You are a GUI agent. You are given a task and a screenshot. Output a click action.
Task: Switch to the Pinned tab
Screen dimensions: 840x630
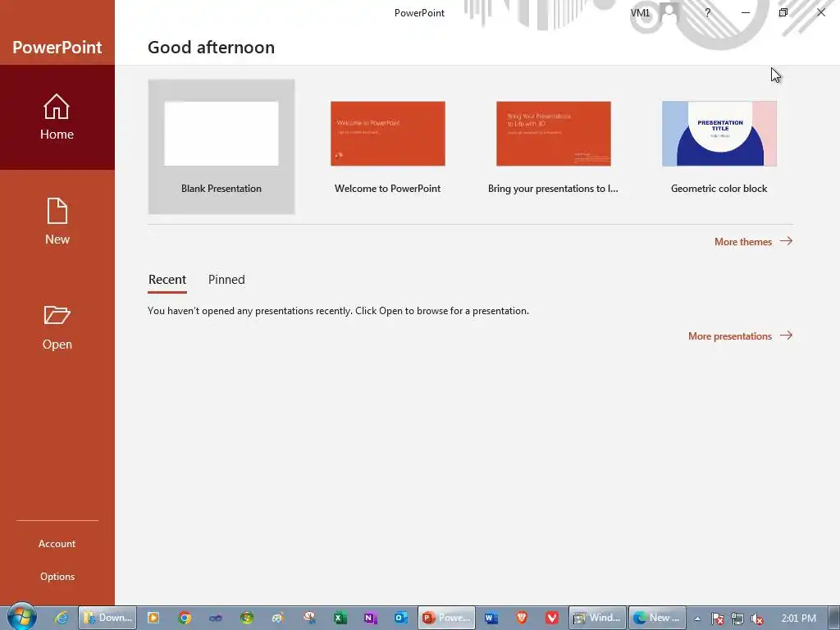pos(226,280)
